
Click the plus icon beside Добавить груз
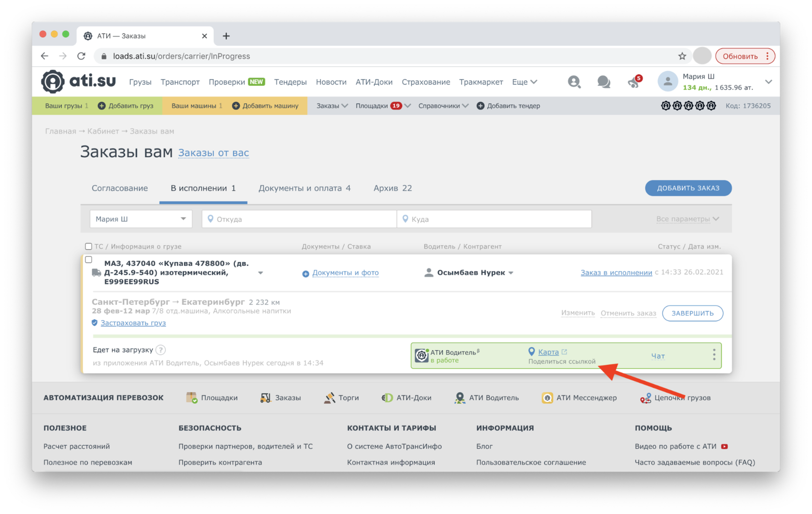pos(101,106)
